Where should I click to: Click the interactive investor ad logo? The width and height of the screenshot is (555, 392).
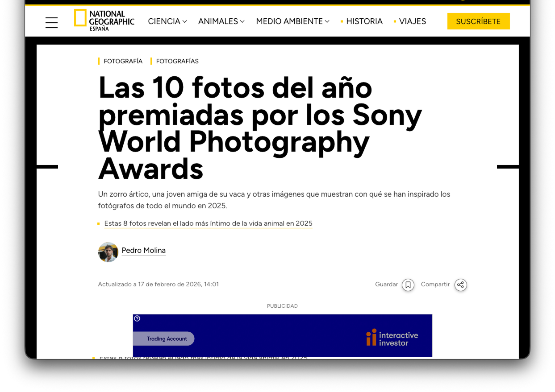tap(392, 338)
